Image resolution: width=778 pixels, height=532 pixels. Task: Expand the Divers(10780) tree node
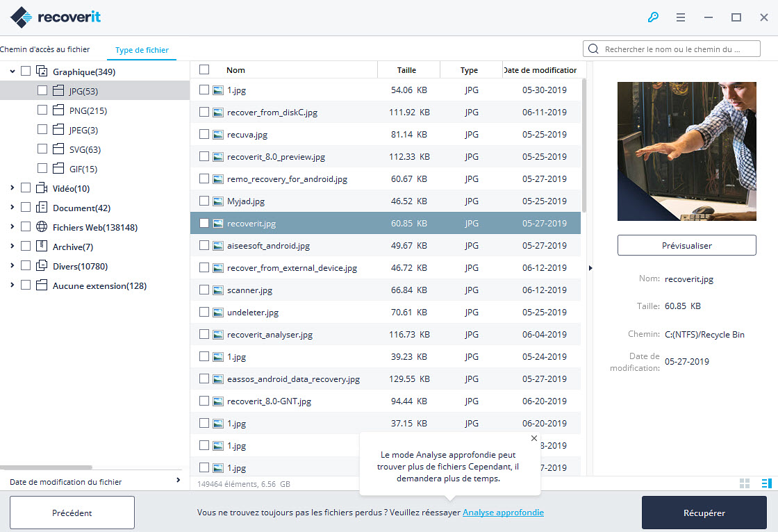13,265
